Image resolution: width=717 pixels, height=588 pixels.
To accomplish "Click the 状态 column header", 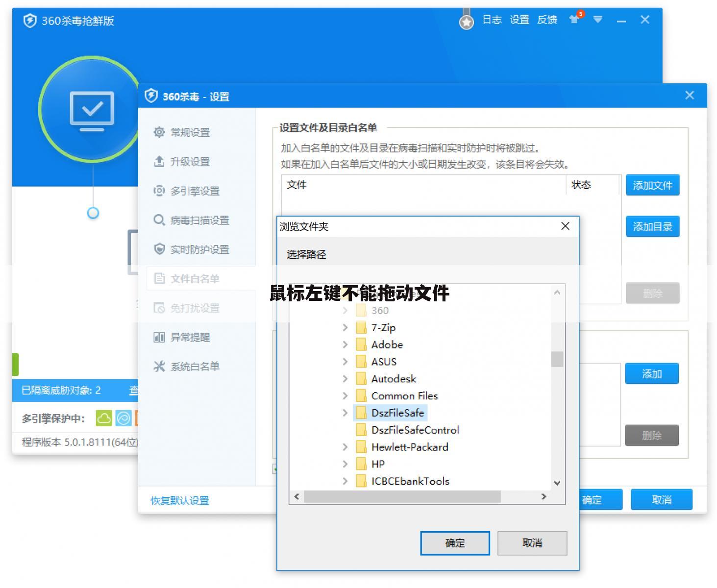I will (593, 185).
